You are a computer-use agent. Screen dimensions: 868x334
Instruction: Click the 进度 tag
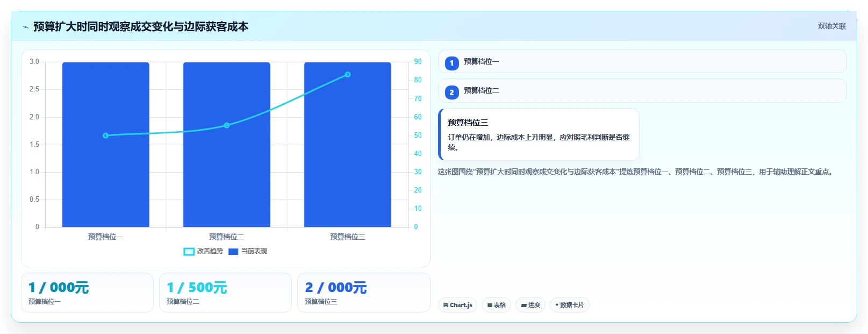point(530,305)
